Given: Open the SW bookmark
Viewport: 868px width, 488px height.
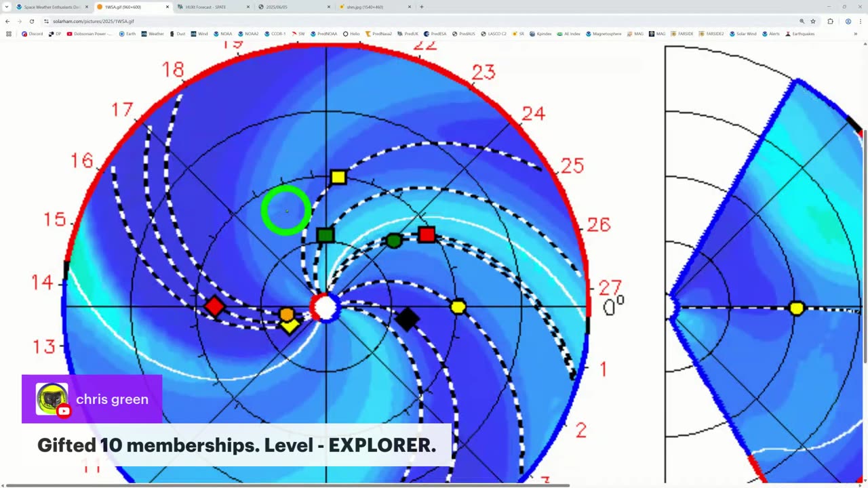Looking at the screenshot, I should (x=298, y=33).
